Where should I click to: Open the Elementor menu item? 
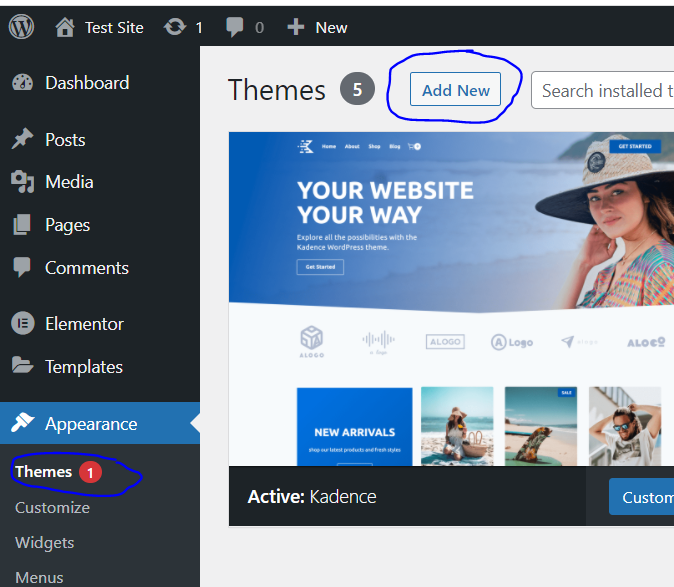click(x=84, y=324)
